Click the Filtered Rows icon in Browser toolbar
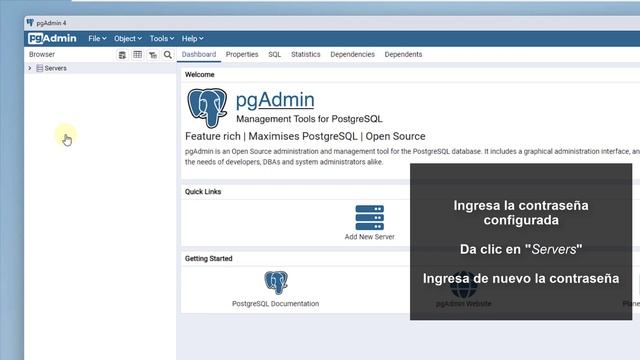The width and height of the screenshot is (640, 360). click(x=153, y=55)
